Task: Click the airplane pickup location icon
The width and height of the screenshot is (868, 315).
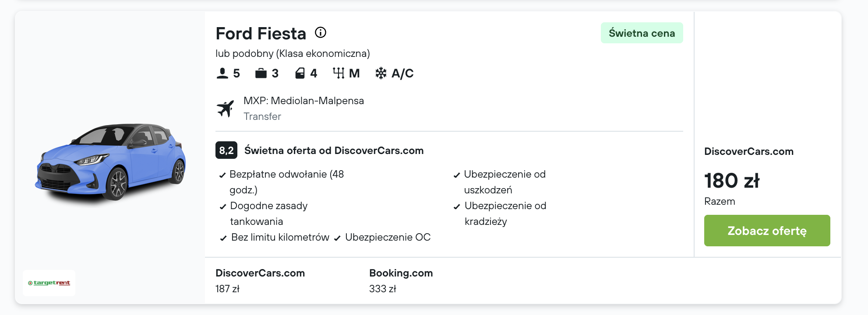Action: click(226, 108)
